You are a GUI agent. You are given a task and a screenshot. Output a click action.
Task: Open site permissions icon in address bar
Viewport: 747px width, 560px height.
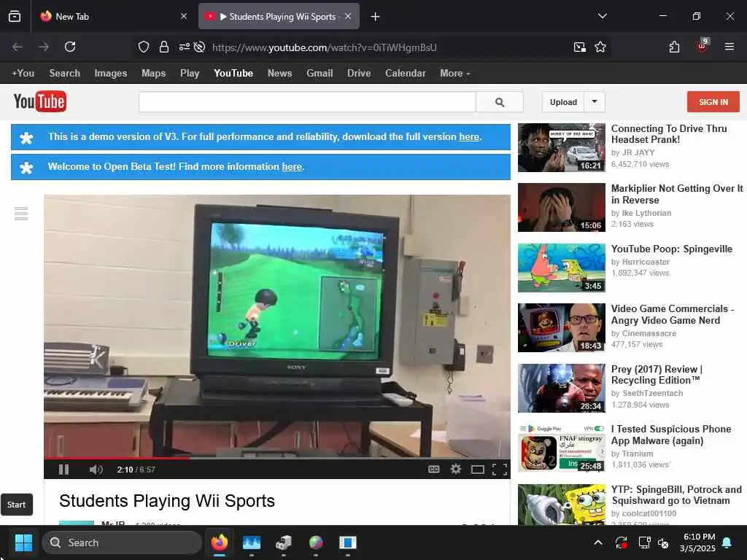(185, 47)
